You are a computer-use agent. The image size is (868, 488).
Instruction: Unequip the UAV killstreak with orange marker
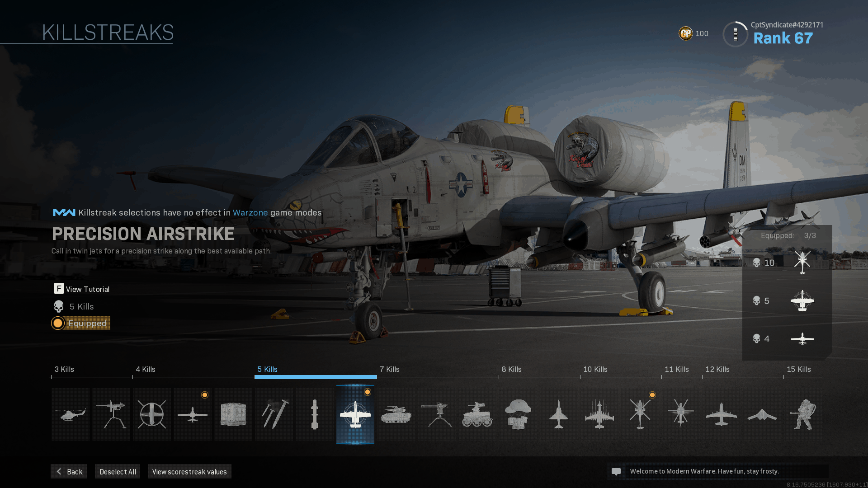point(193,414)
